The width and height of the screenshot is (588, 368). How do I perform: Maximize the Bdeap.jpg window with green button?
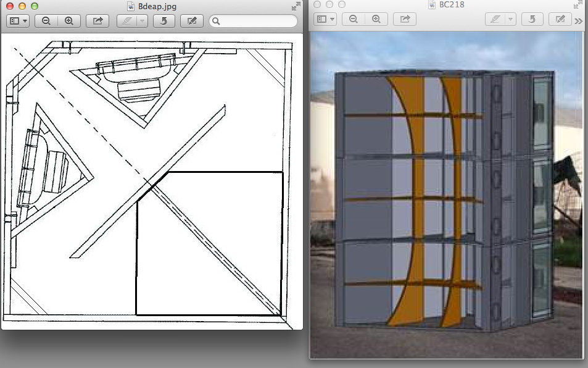click(x=35, y=6)
